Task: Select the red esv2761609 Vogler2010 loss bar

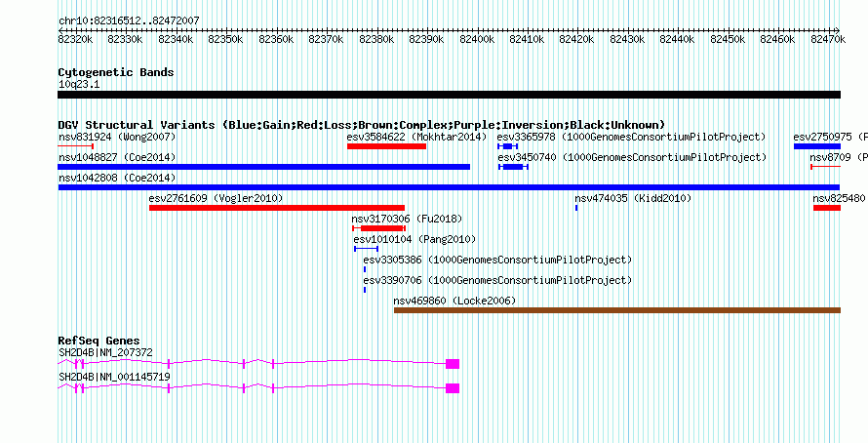Action: (x=277, y=208)
